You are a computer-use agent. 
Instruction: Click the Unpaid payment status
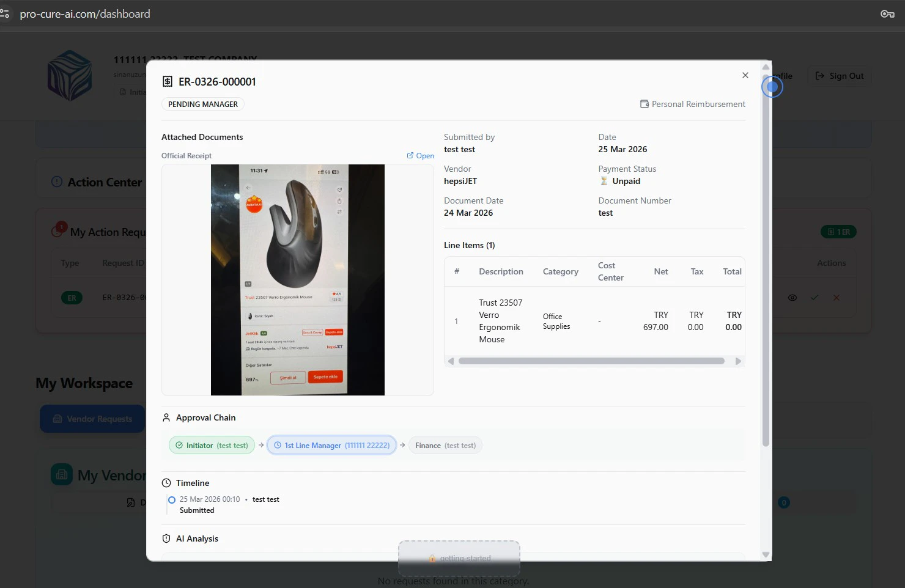pyautogui.click(x=626, y=181)
